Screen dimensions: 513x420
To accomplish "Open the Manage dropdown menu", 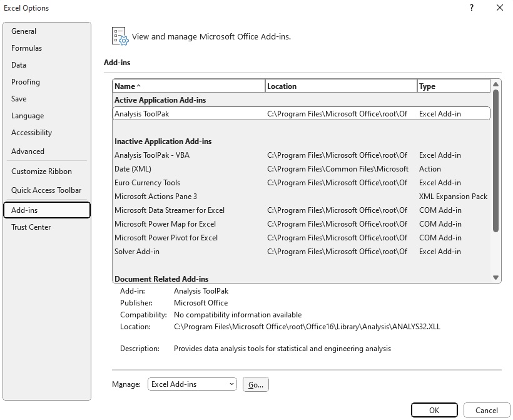I will 192,384.
